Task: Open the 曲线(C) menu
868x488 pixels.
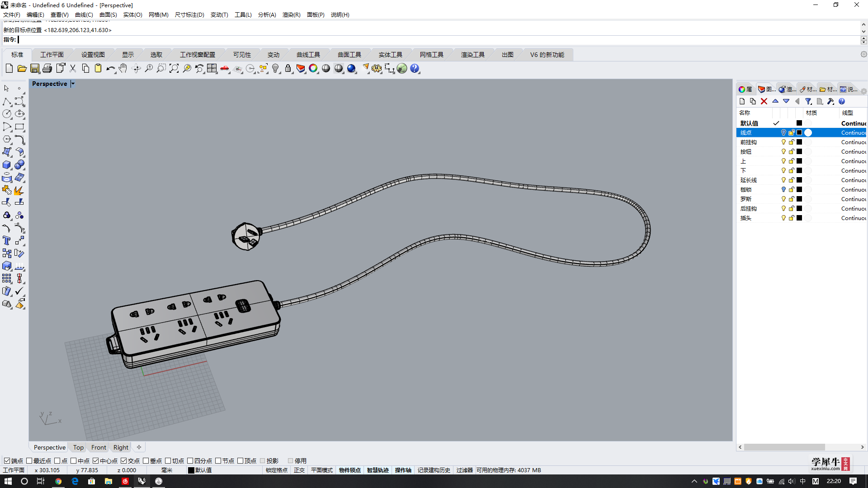Action: point(84,15)
